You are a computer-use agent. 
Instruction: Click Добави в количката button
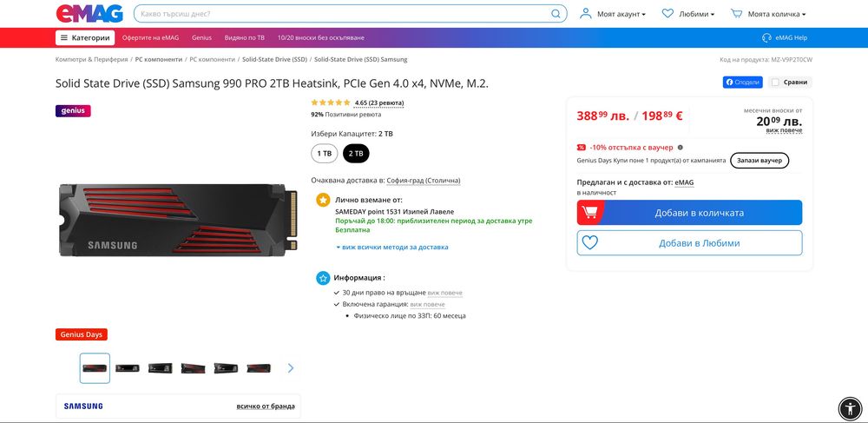click(x=689, y=213)
